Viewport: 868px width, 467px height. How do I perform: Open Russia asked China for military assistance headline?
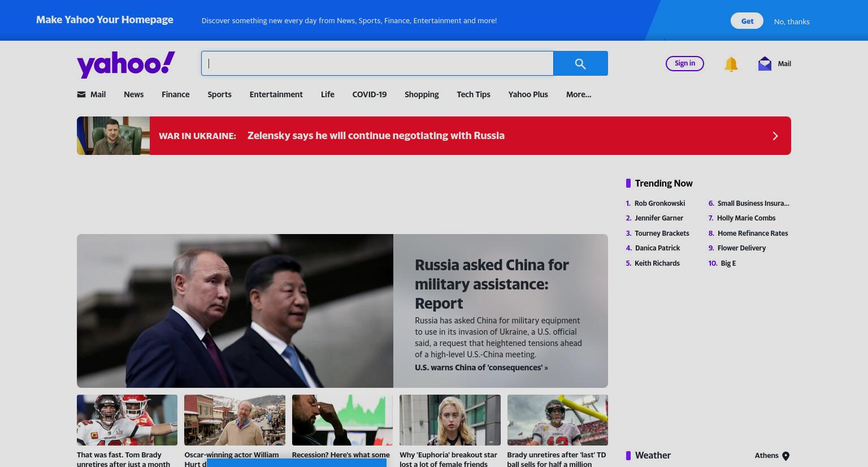coord(492,284)
